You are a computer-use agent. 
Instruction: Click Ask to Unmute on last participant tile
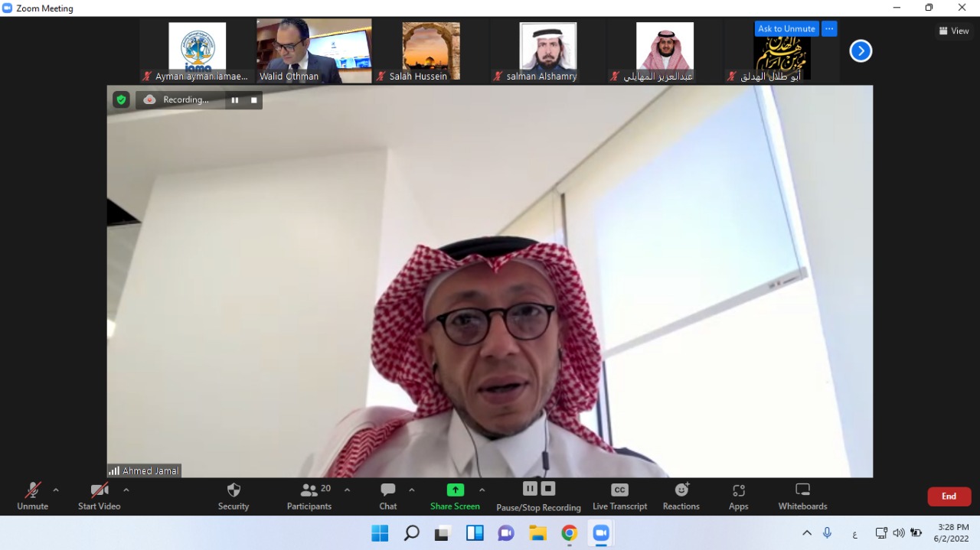[786, 29]
